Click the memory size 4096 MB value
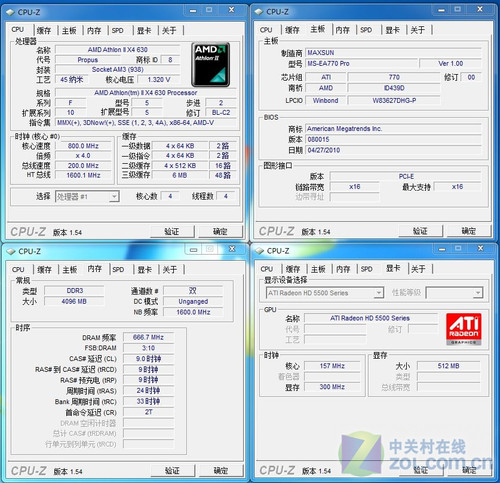The width and height of the screenshot is (500, 483). tap(74, 301)
